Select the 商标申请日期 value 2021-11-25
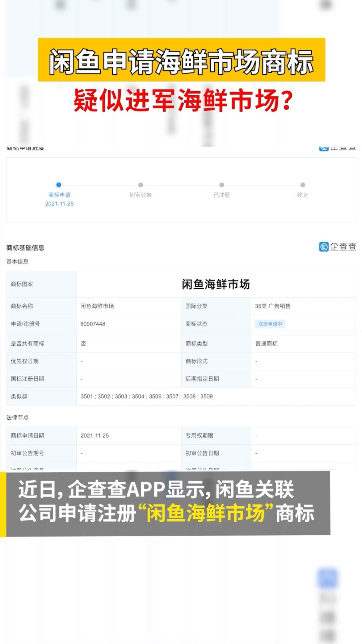 click(94, 436)
